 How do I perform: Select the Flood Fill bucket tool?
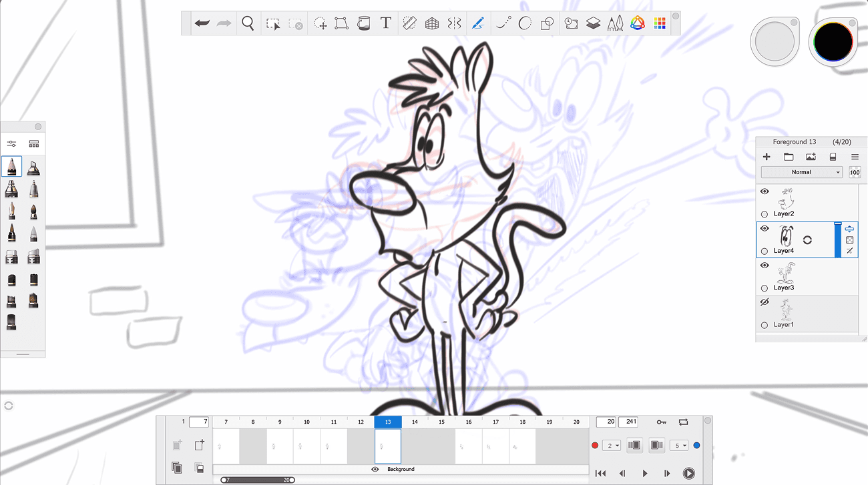coord(363,24)
